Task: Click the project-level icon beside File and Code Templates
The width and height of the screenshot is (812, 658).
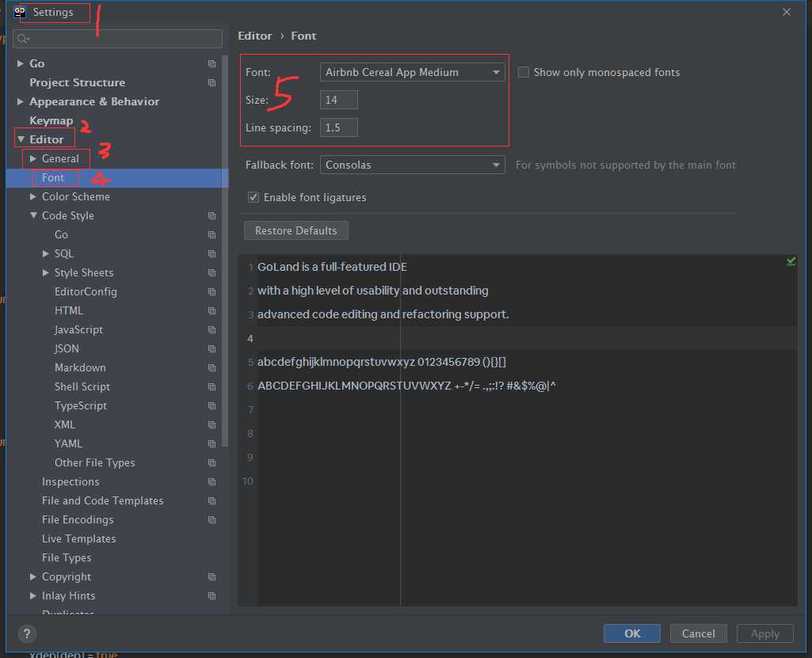Action: pyautogui.click(x=212, y=500)
